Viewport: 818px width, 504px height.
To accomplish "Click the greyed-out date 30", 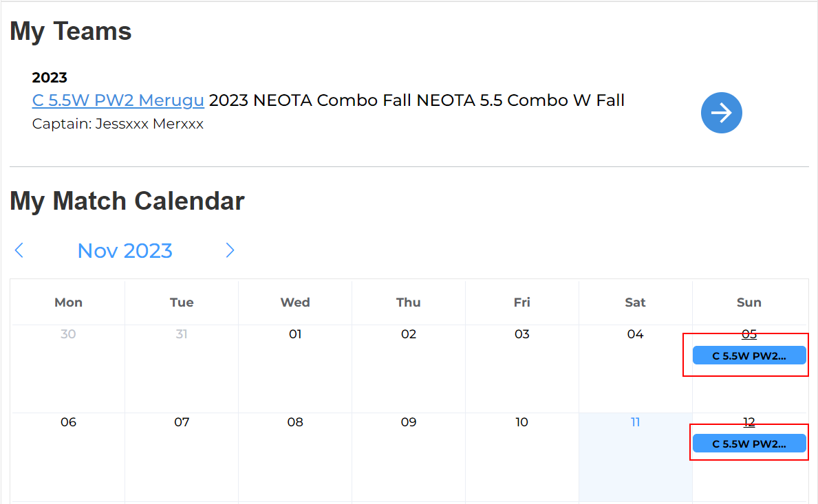I will point(68,334).
